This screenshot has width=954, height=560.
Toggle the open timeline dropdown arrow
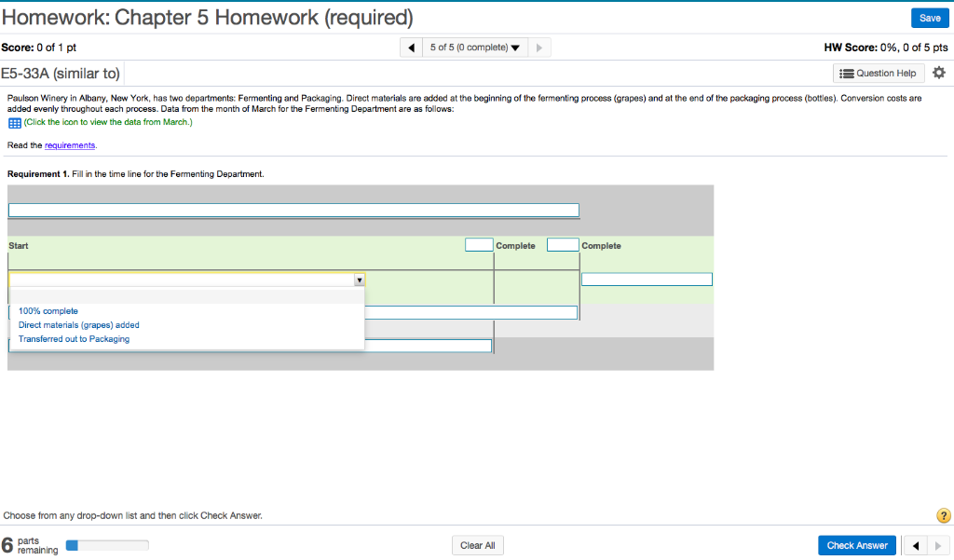pyautogui.click(x=360, y=280)
